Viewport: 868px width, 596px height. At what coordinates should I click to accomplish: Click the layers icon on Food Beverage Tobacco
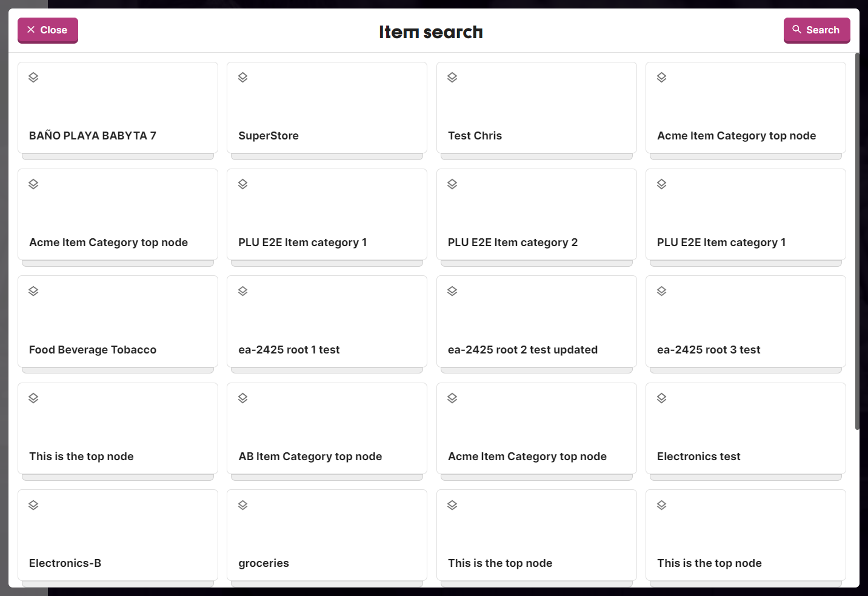[33, 291]
